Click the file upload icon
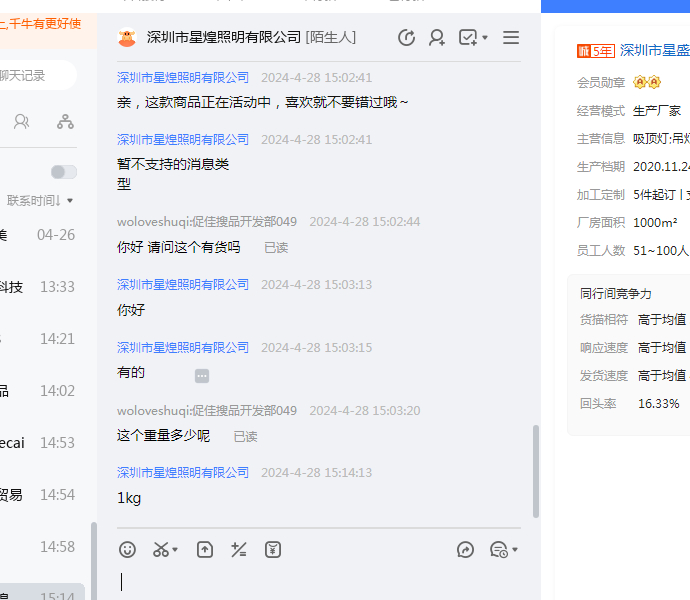 click(205, 549)
